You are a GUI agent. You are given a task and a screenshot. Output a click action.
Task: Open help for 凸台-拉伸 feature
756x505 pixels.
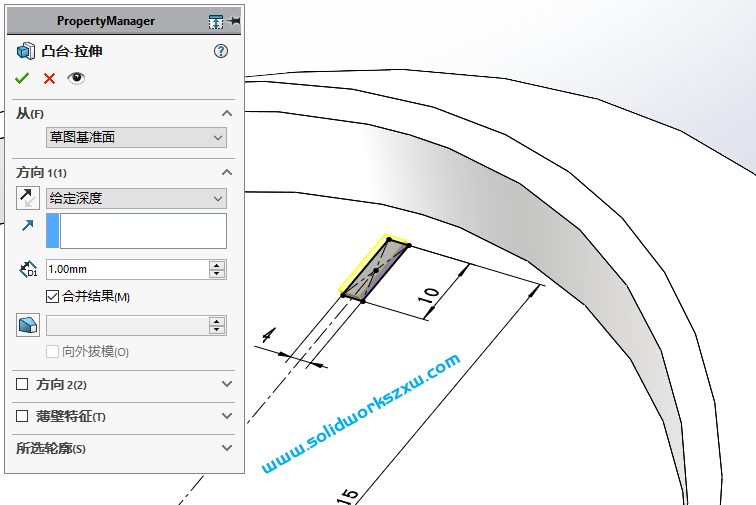[221, 51]
